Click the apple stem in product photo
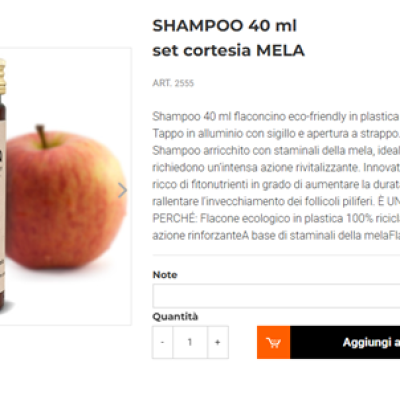The width and height of the screenshot is (400, 400). [x=42, y=136]
